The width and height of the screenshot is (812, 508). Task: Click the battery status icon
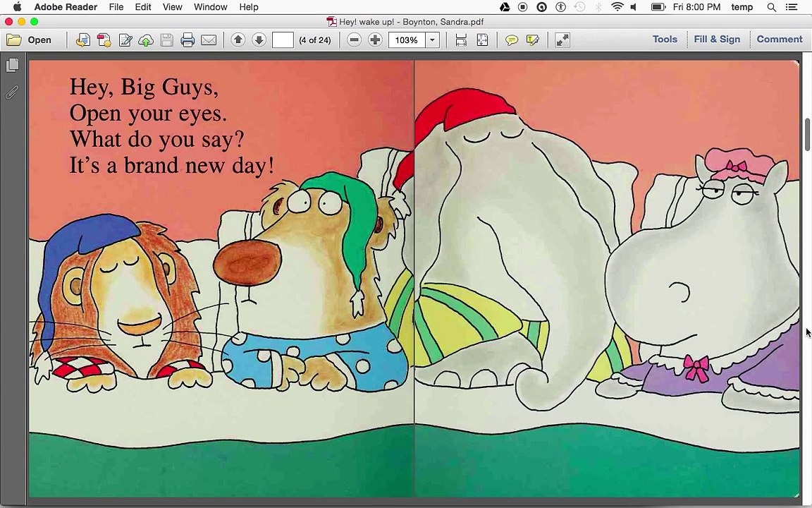click(x=658, y=7)
